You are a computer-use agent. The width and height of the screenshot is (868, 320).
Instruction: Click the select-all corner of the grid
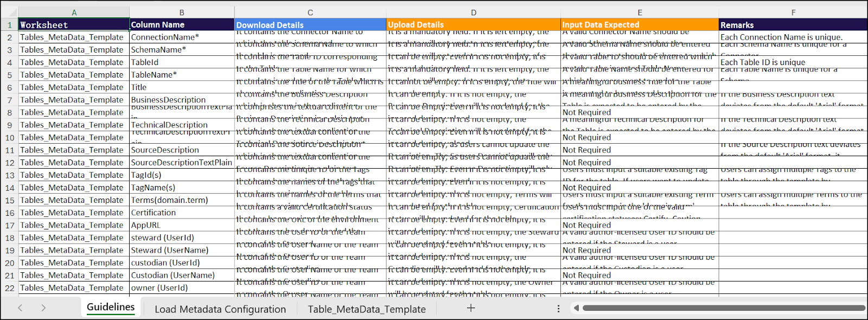(9, 12)
